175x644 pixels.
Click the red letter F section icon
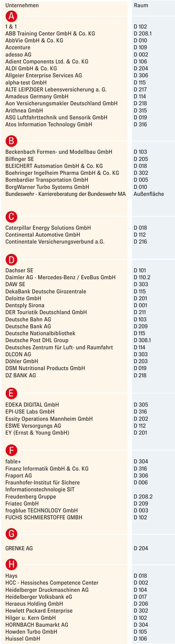pyautogui.click(x=11, y=451)
